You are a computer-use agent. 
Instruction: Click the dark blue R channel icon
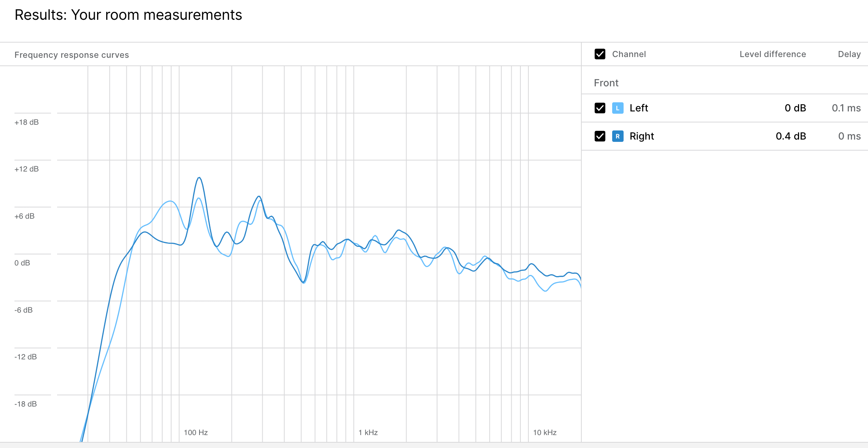tap(617, 136)
